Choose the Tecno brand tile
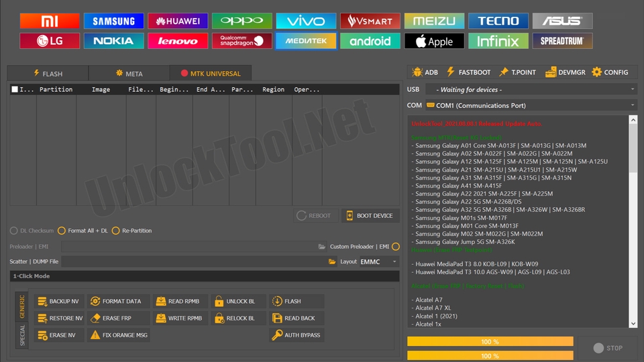The image size is (644, 362). click(x=498, y=21)
